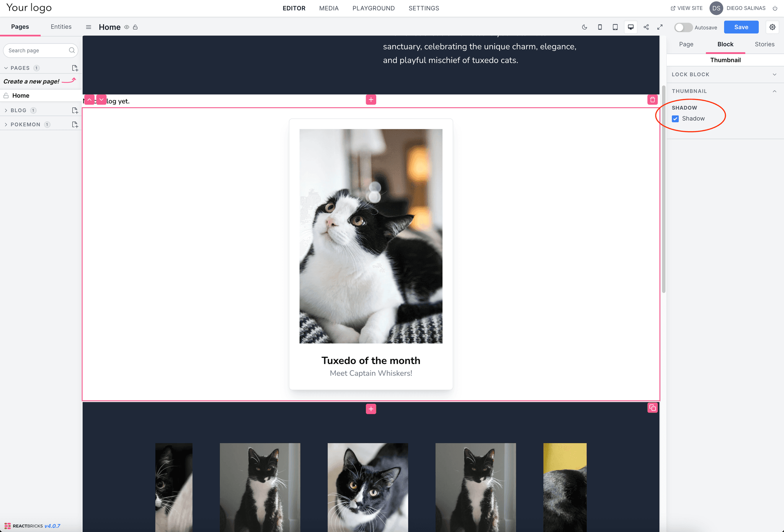This screenshot has width=784, height=532.
Task: Click the Diego Salinas username
Action: (x=746, y=8)
